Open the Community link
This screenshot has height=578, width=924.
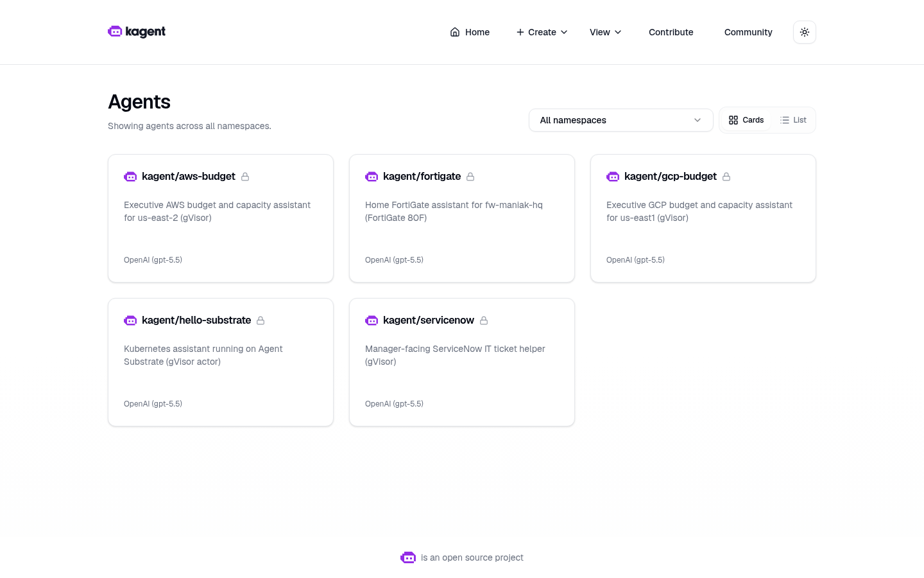(x=748, y=32)
